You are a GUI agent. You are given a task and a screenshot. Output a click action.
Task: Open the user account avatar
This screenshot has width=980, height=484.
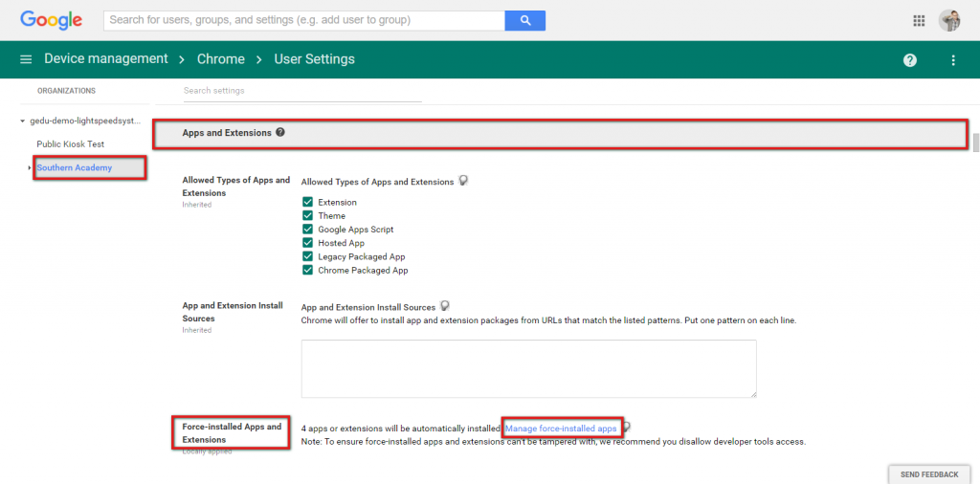click(949, 21)
